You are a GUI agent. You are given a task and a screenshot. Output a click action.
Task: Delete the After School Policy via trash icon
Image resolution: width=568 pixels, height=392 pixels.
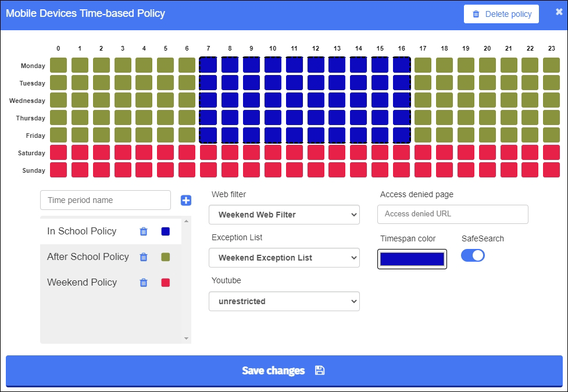143,257
